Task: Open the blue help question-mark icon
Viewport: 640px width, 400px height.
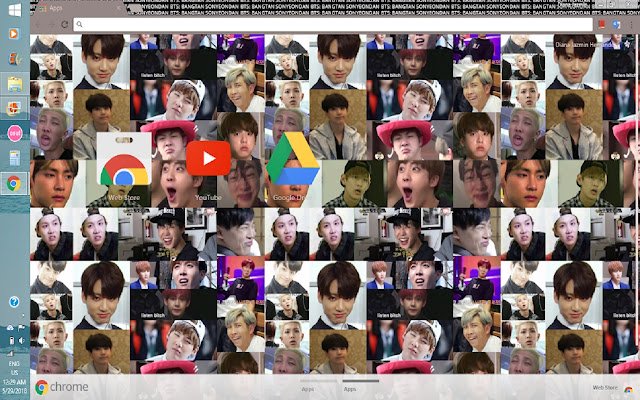Action: (14, 302)
